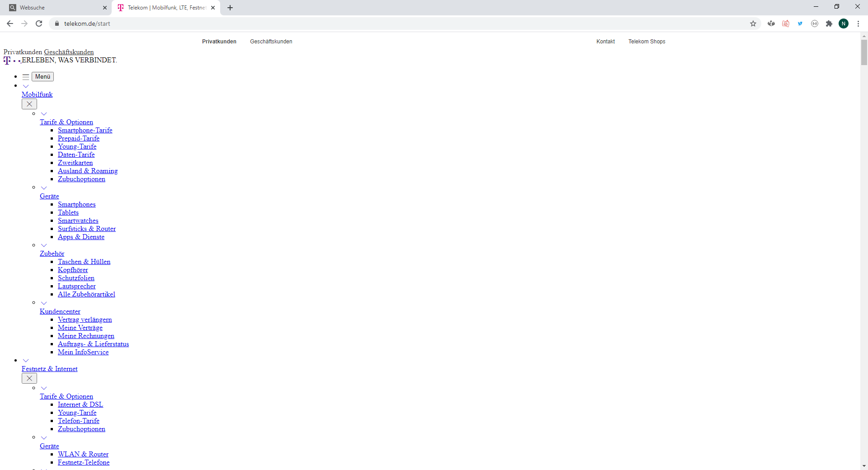This screenshot has width=868, height=470.
Task: Expand the chevron above Festnetz Geräte
Action: click(44, 437)
